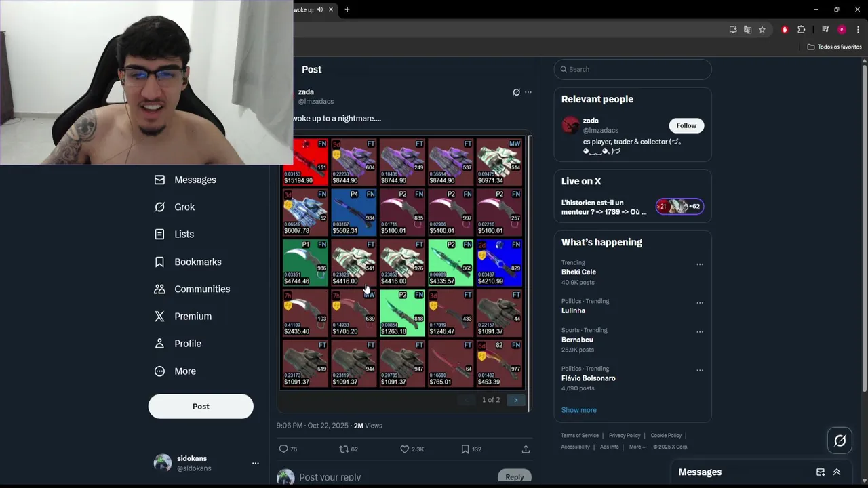Open more options for Bernabeu trend
Viewport: 868px width, 488px height.
700,332
